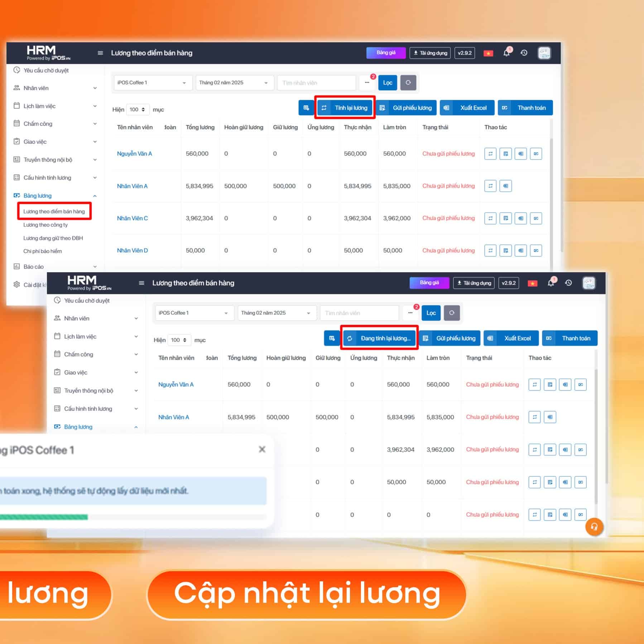Click Thanh toán button in top window
The width and height of the screenshot is (644, 644).
point(525,108)
